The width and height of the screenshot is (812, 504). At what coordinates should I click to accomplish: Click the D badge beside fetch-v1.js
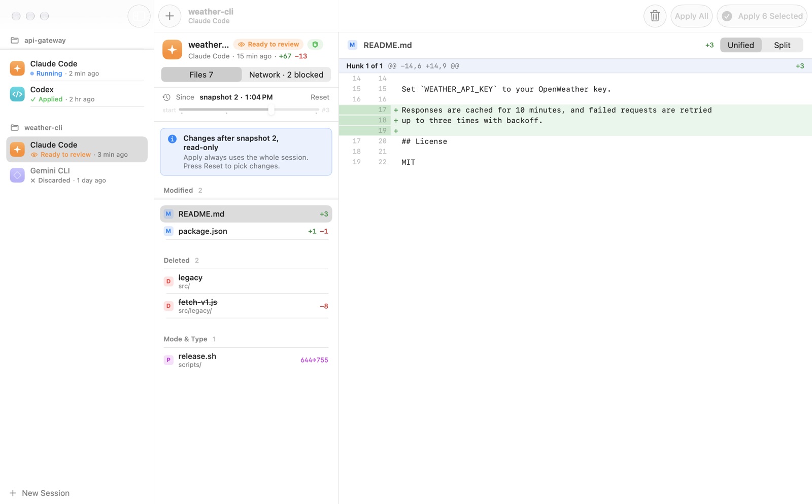tap(168, 306)
